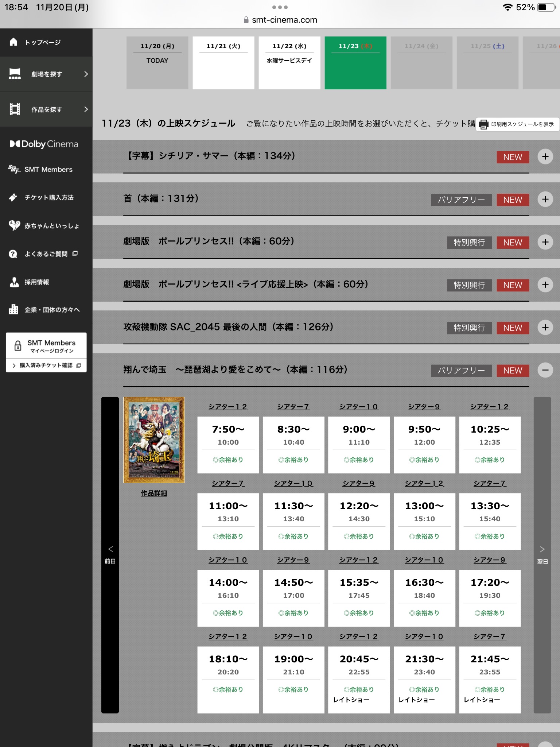Click the film strip icon 作品を探す
560x747 pixels.
15,109
